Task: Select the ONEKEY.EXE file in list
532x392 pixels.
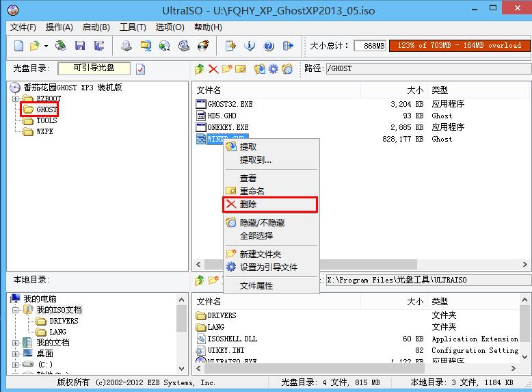Action: pyautogui.click(x=228, y=127)
